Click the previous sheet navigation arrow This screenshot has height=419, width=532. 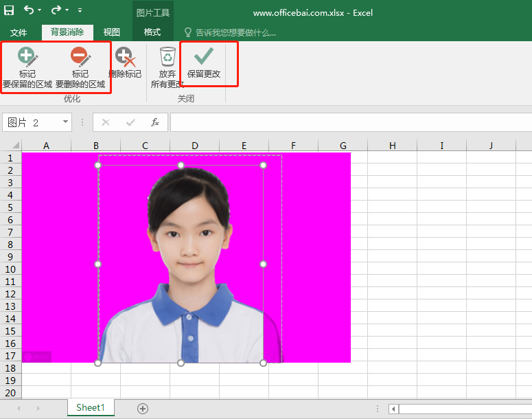19,409
